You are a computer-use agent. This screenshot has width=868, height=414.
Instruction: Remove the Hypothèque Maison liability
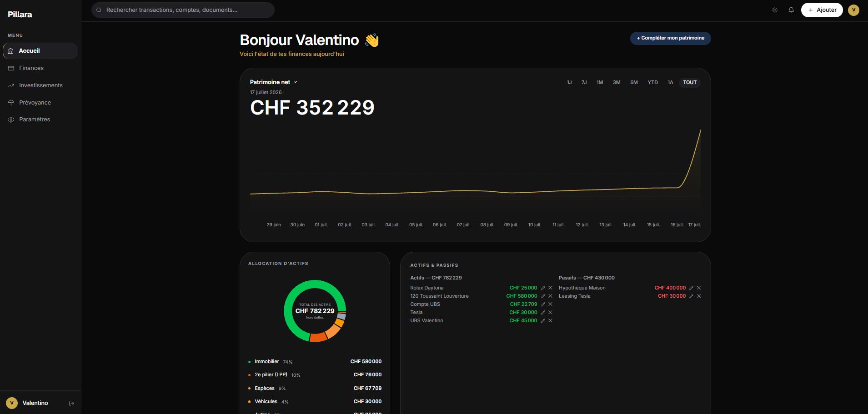[x=699, y=288]
